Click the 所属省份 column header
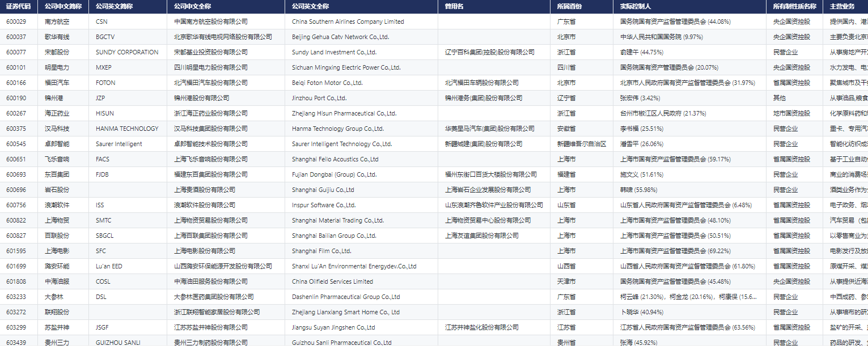 [582, 6]
